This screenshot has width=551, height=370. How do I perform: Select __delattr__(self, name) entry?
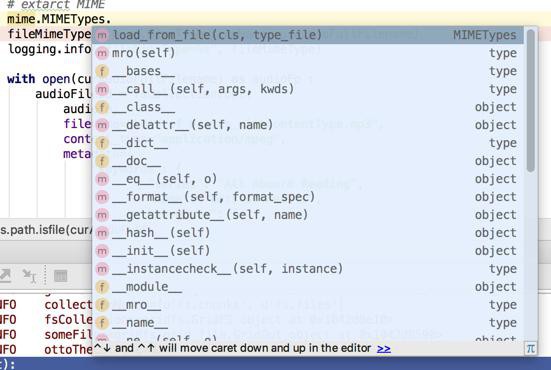[307, 125]
